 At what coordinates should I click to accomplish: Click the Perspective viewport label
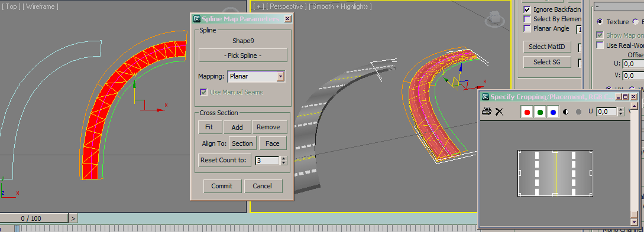pos(286,6)
